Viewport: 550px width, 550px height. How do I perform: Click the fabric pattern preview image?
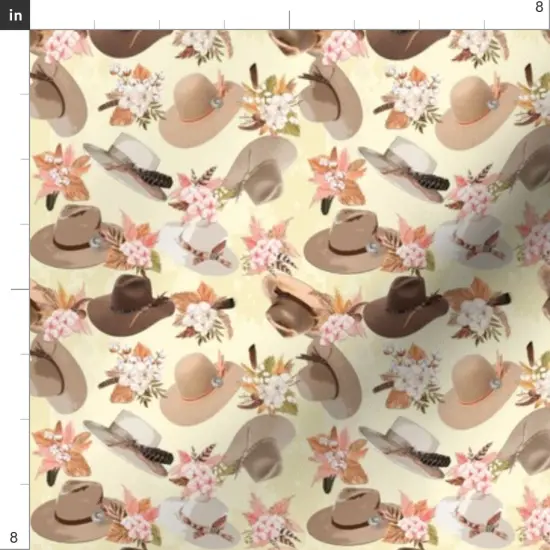[x=290, y=290]
